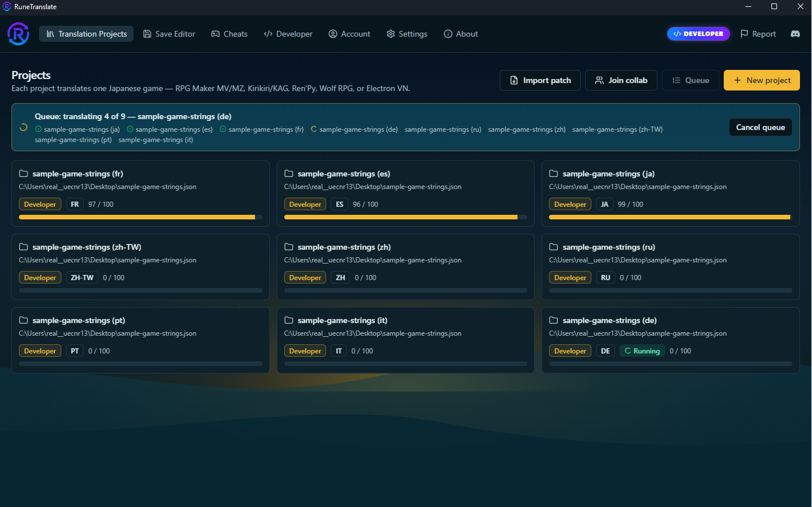Click the progress bar of sample-game-strings (fr)
Image resolution: width=812 pixels, height=507 pixels.
[140, 217]
